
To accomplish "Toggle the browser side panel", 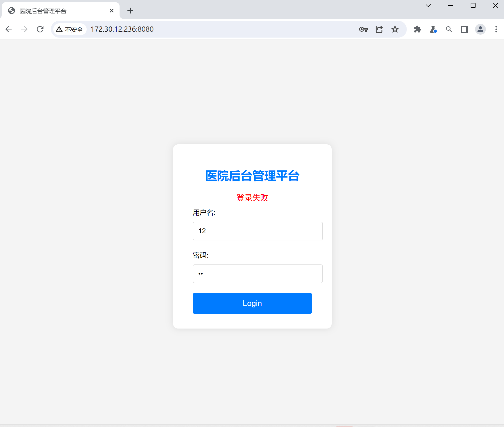I will click(x=464, y=29).
